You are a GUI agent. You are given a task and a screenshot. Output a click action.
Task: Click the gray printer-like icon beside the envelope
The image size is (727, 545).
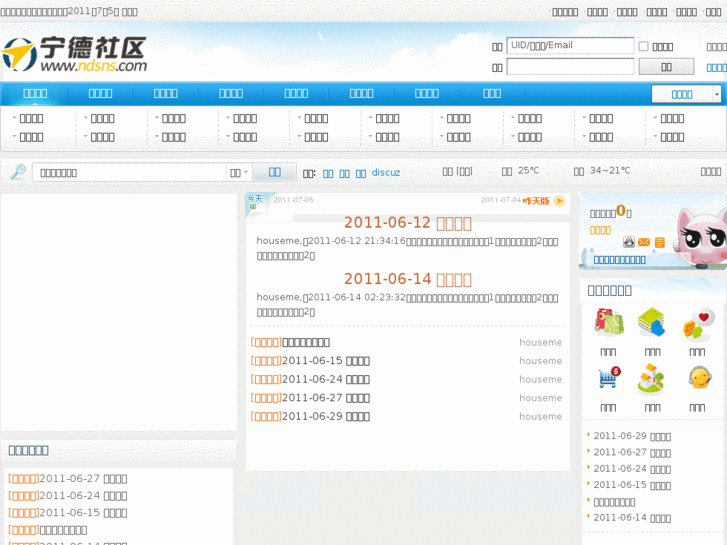[629, 242]
